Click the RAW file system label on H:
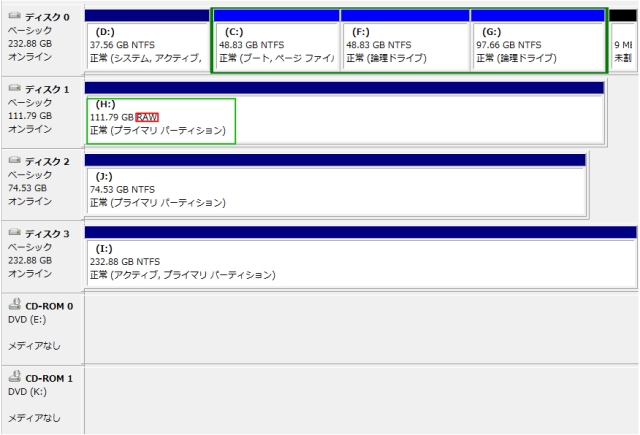The image size is (640, 435). pos(147,118)
